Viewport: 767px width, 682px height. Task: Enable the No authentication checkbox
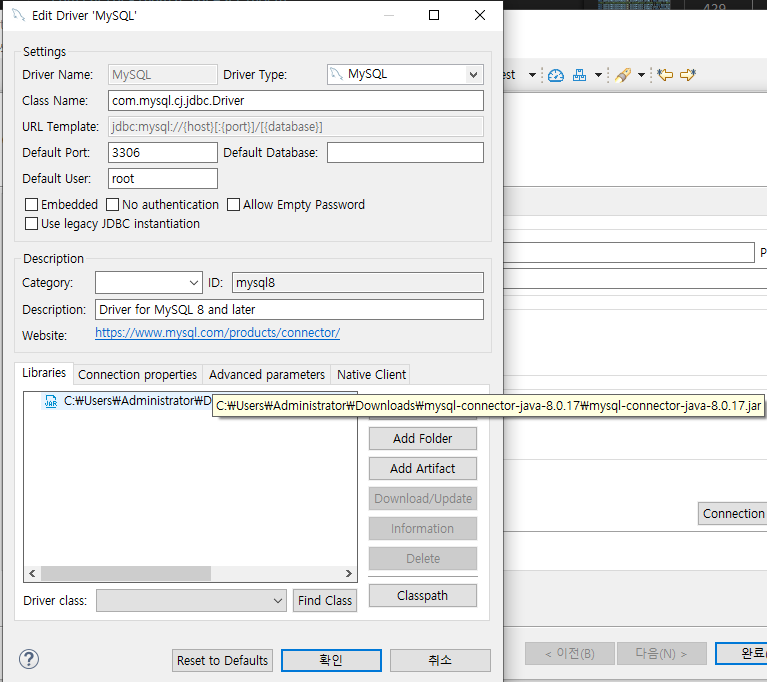tap(113, 205)
